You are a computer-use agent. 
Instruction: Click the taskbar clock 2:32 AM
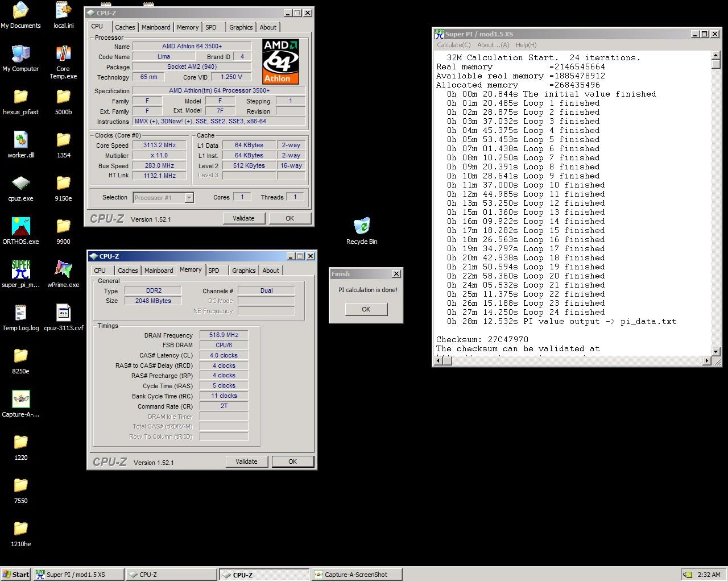[709, 575]
